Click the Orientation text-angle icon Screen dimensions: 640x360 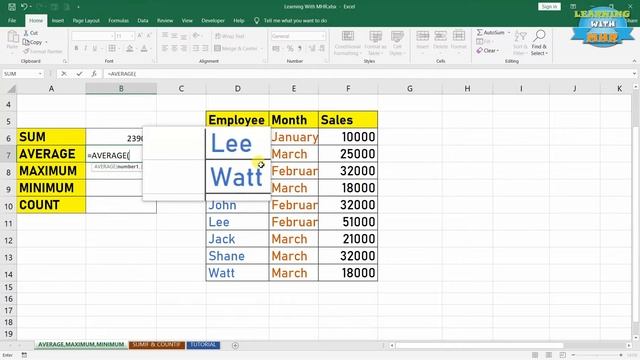(x=196, y=36)
